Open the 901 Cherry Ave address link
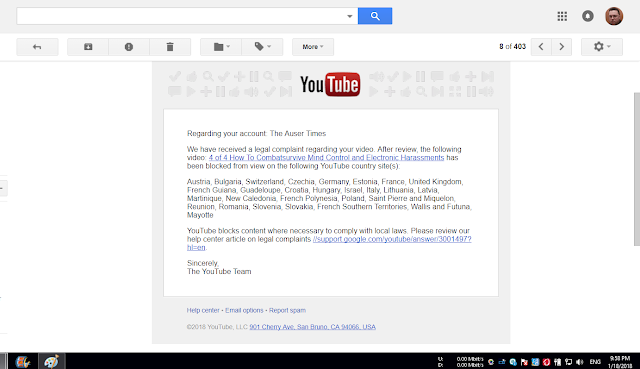 pos(312,327)
